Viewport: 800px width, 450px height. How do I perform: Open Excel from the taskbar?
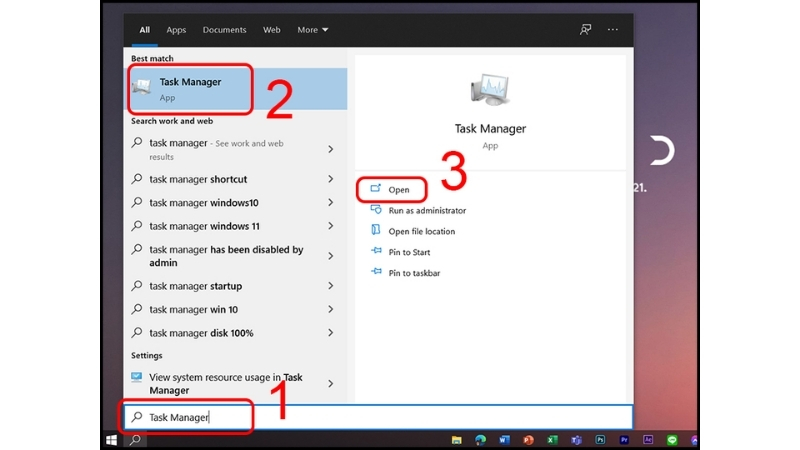552,440
